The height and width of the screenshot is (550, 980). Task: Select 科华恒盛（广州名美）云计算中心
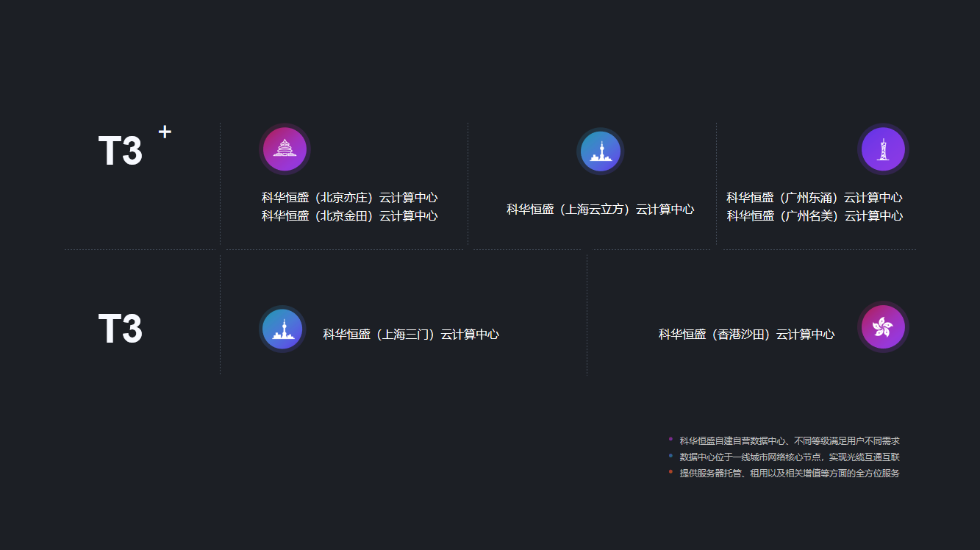[815, 216]
